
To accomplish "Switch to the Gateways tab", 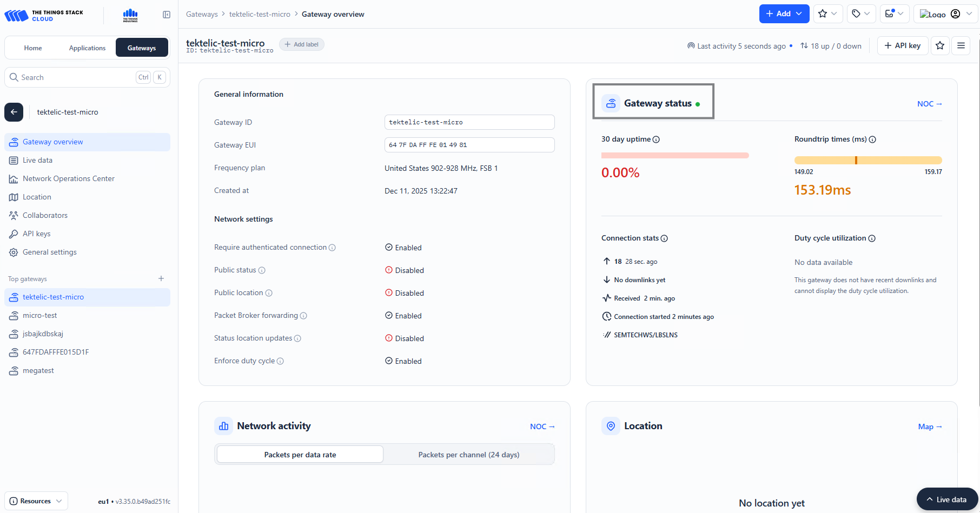I will point(141,48).
